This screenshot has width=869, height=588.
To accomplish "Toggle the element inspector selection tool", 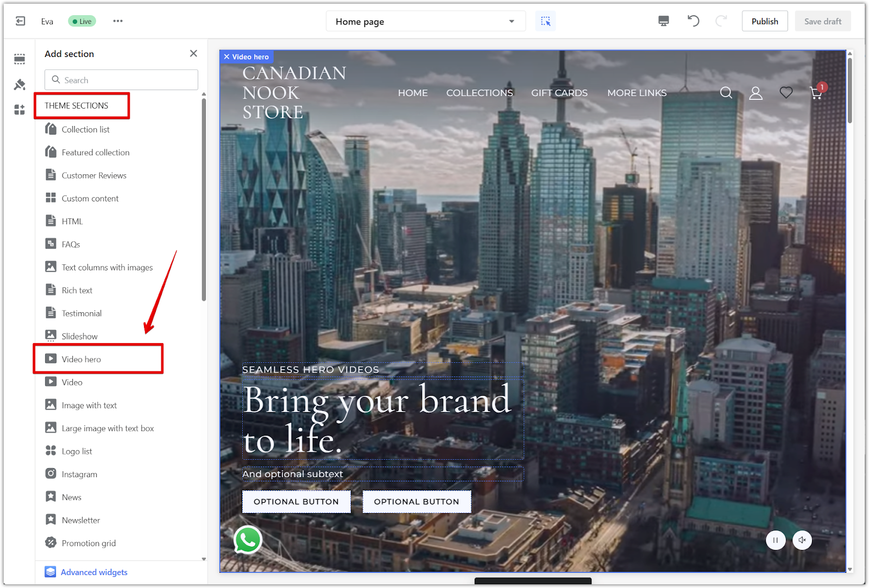I will 545,21.
